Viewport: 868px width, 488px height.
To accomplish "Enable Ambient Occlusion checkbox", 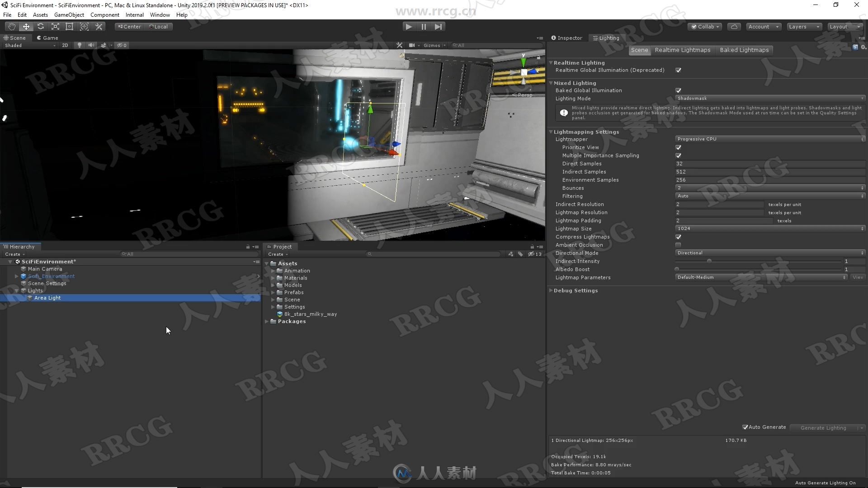I will pos(678,245).
